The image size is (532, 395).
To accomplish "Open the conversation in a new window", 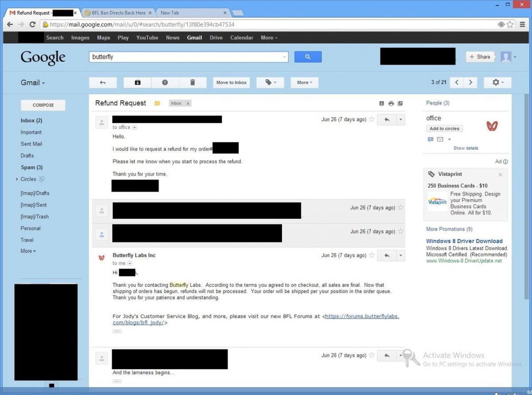I will point(400,103).
